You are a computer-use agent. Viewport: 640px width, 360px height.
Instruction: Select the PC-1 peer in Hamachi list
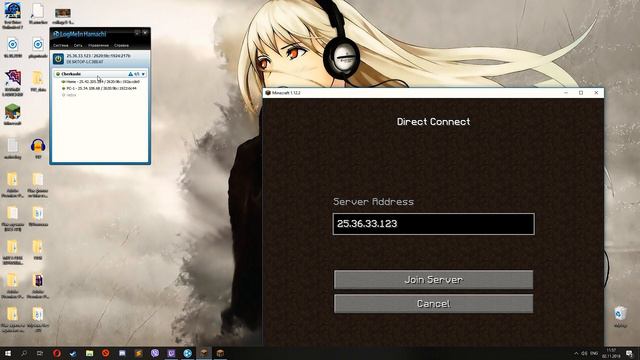click(99, 88)
